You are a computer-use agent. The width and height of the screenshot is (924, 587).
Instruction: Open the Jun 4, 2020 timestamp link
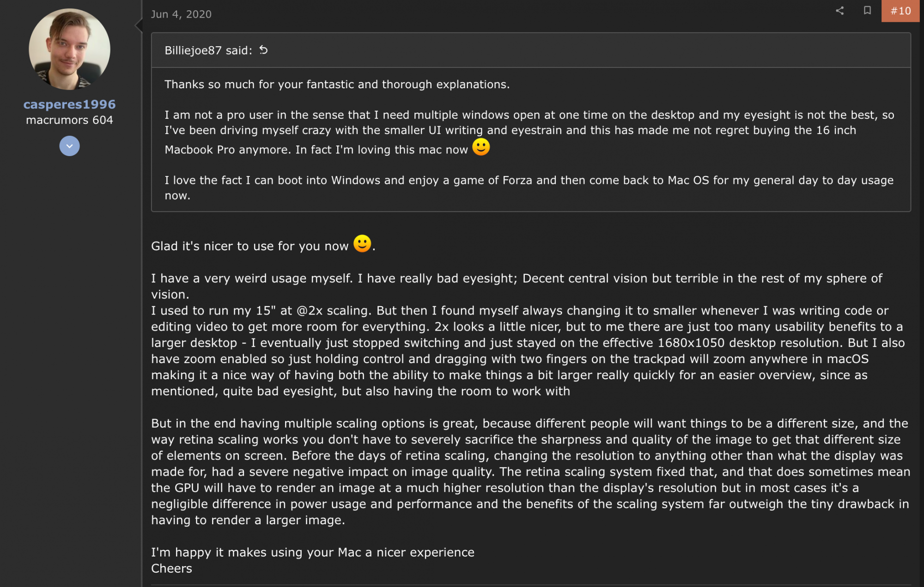tap(181, 14)
